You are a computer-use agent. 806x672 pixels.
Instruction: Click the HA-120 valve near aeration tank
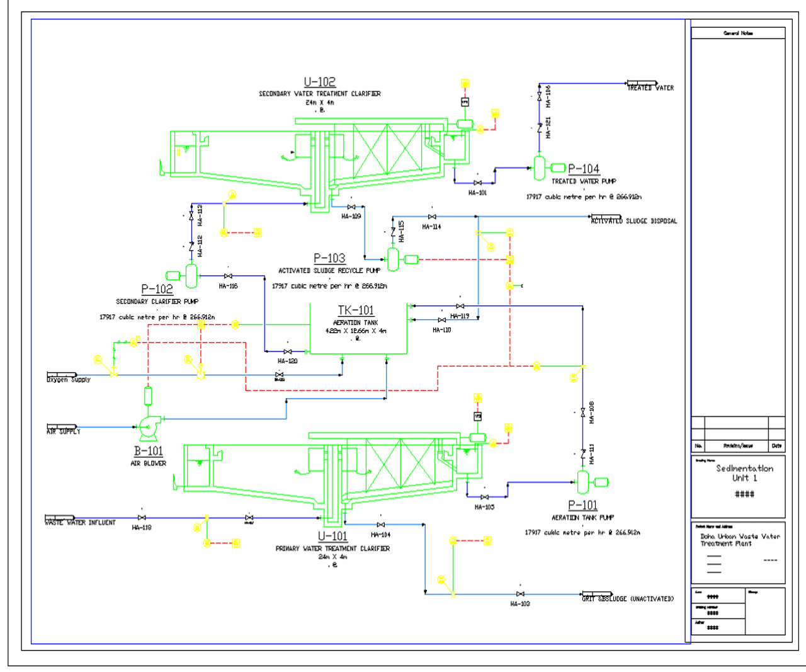[288, 351]
